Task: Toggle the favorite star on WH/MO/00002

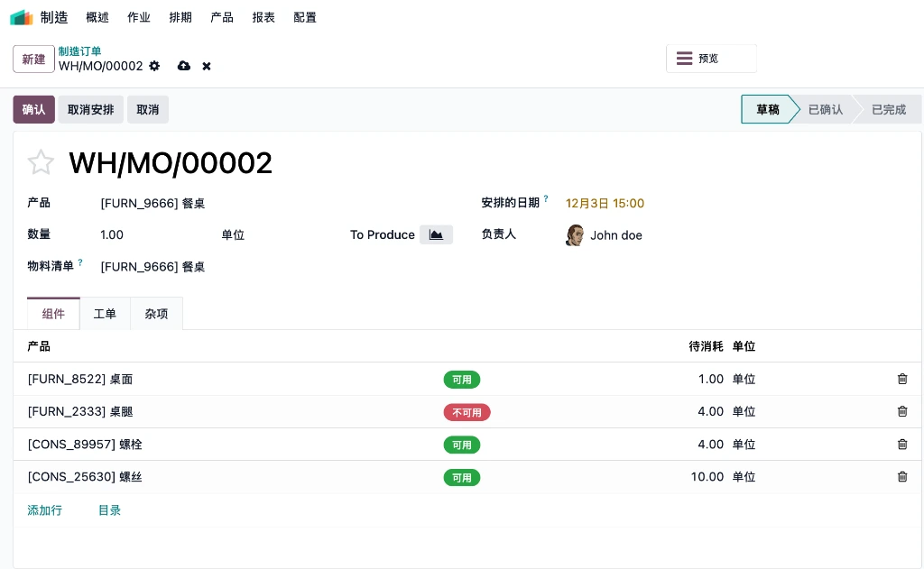Action: [x=41, y=162]
